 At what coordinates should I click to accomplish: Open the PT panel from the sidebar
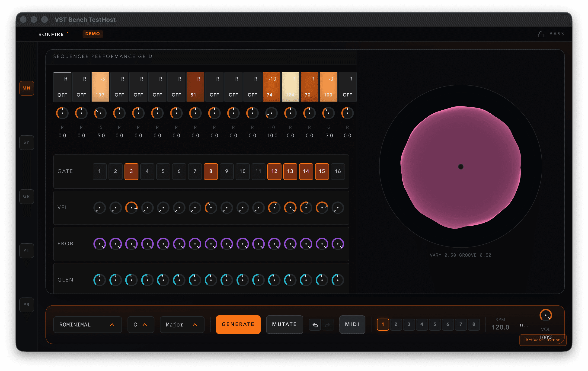(26, 250)
